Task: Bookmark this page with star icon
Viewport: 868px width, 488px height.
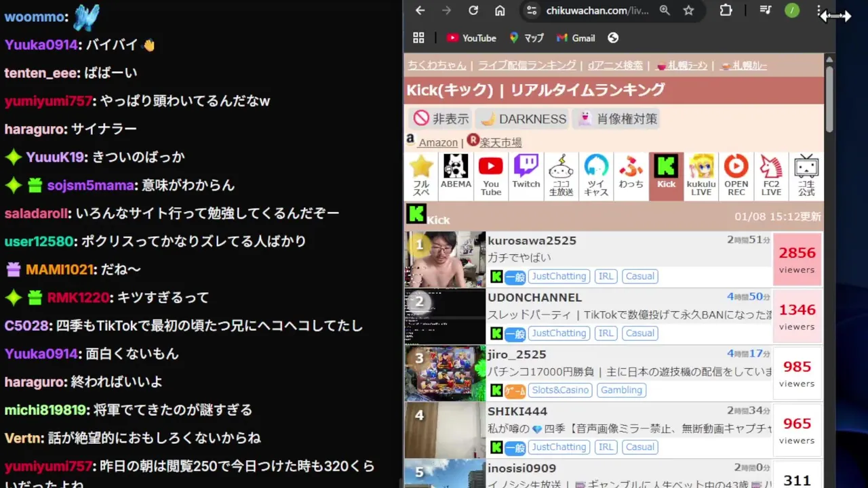Action: click(x=688, y=10)
